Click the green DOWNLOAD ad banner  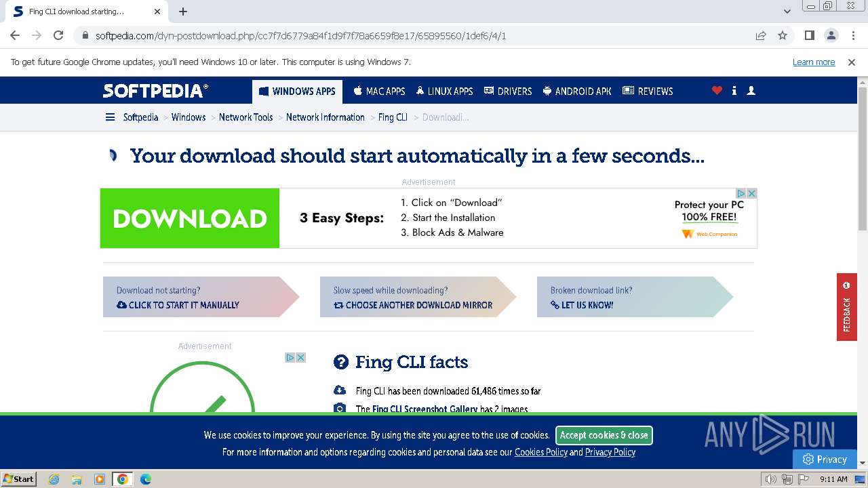(x=190, y=218)
